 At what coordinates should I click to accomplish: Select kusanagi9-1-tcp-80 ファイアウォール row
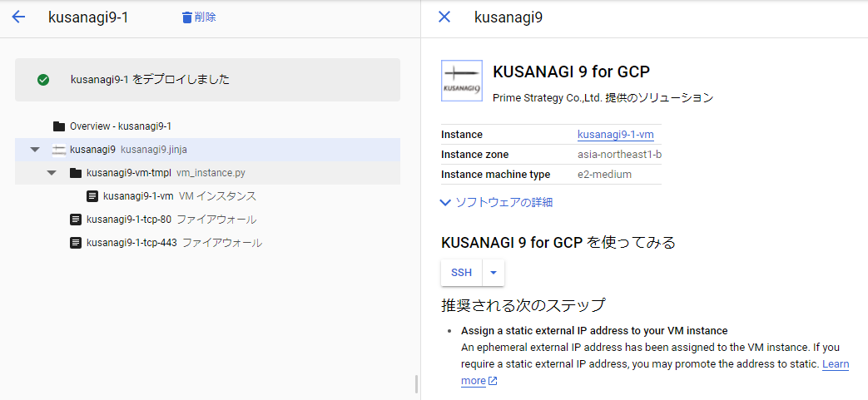pos(207,220)
